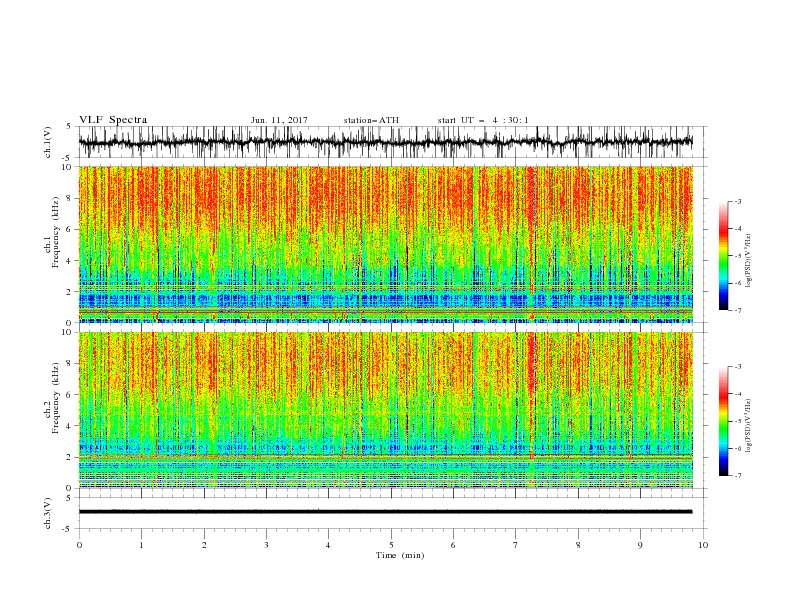Click the "-7" label on ch.2 color bar

738,475
